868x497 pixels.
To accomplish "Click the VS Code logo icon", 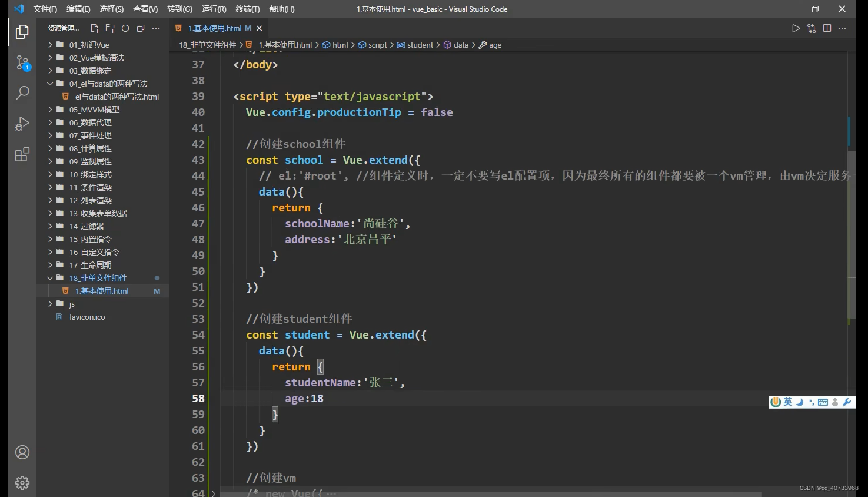I will click(x=19, y=9).
